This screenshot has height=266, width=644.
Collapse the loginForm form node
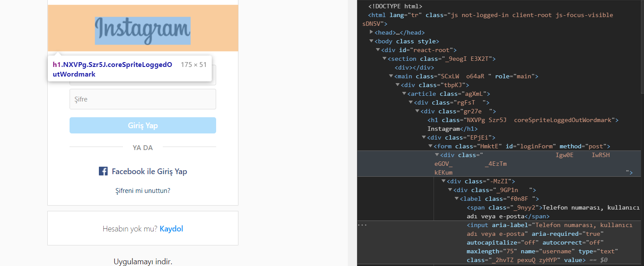tap(430, 146)
